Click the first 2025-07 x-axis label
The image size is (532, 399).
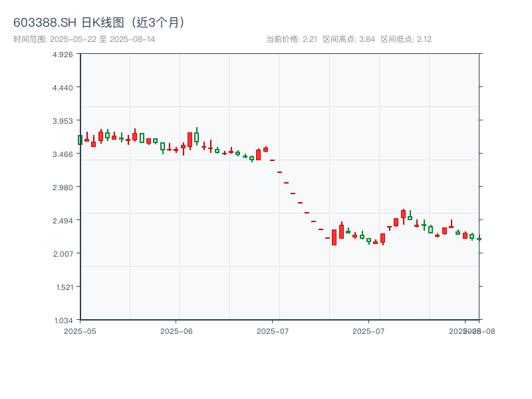[273, 331]
